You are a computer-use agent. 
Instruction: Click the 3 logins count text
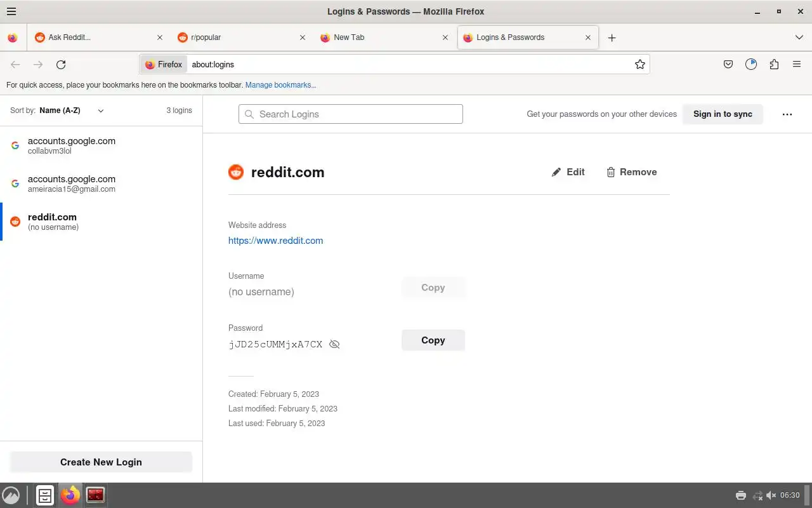[179, 110]
